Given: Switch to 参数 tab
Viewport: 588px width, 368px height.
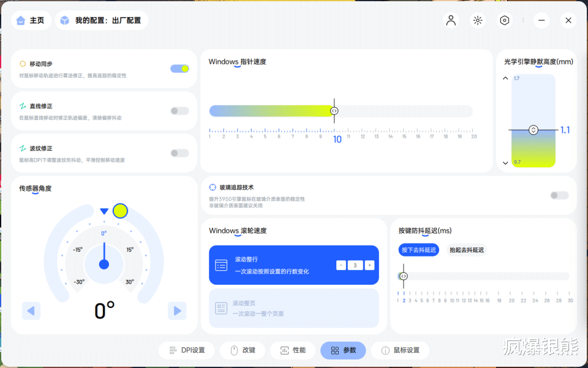Looking at the screenshot, I should 343,350.
